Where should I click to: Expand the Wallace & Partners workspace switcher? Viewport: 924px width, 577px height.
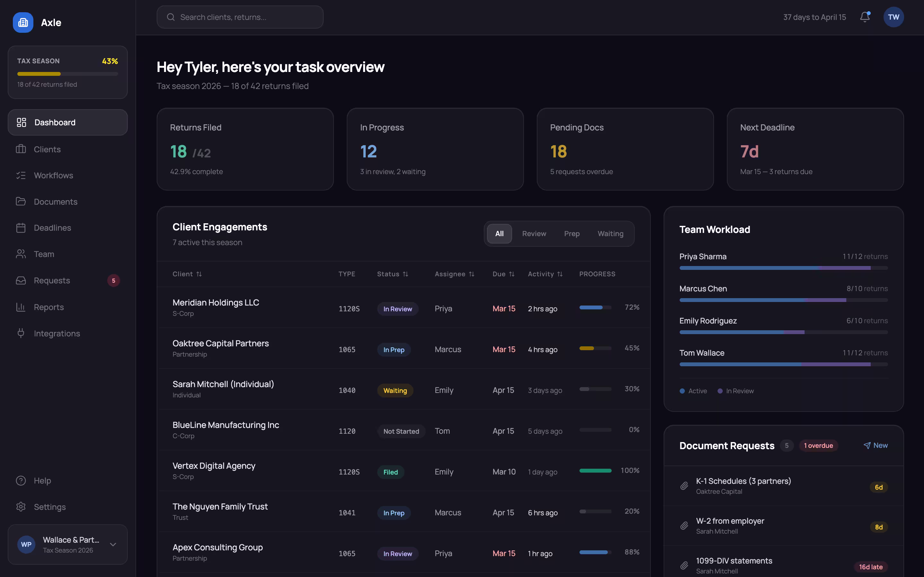click(113, 545)
